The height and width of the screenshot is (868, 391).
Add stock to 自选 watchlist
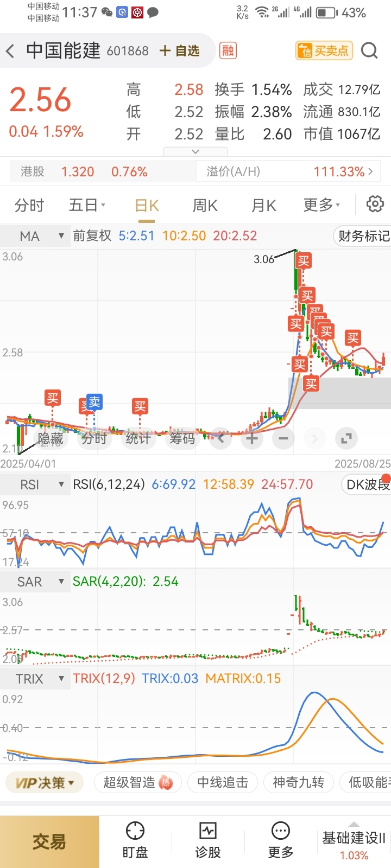(x=180, y=51)
